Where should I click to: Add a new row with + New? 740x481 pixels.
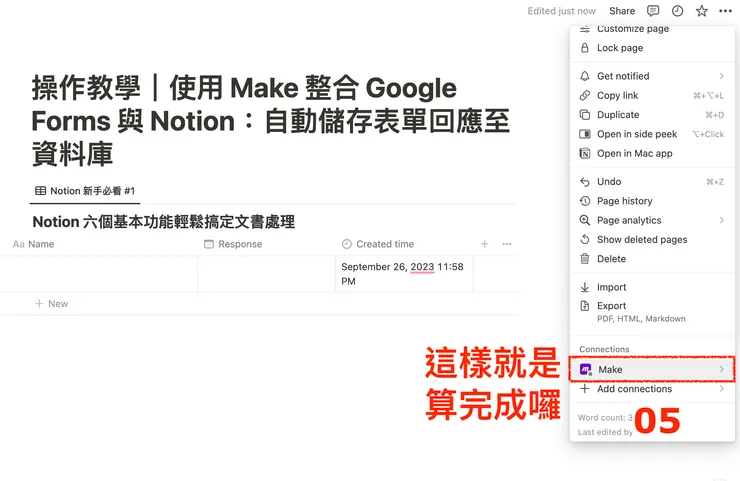click(x=52, y=304)
